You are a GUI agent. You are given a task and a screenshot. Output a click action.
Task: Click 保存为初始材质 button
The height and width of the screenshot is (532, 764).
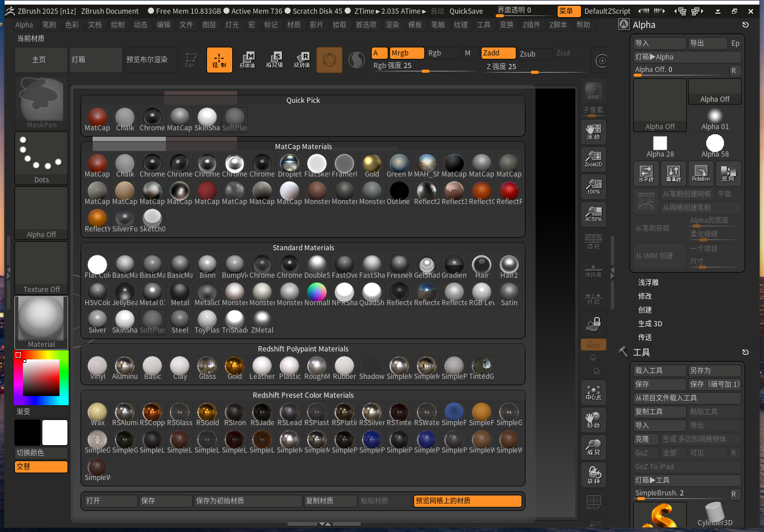[248, 501]
